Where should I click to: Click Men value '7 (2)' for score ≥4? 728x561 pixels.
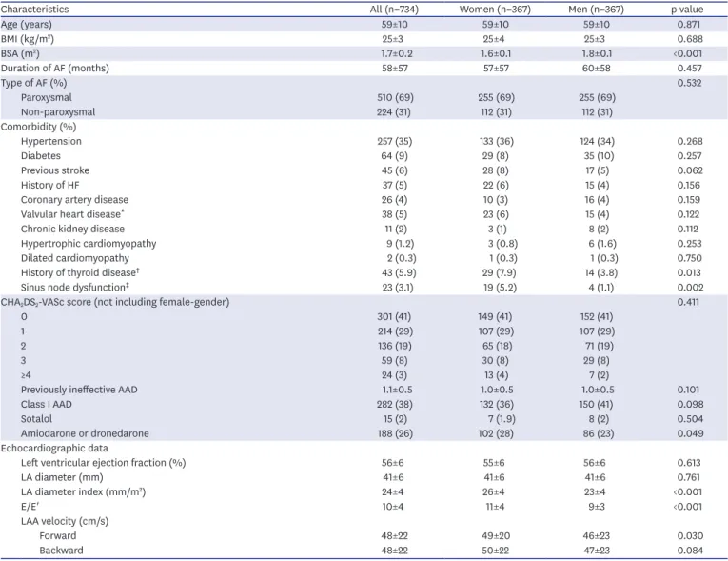(600, 375)
